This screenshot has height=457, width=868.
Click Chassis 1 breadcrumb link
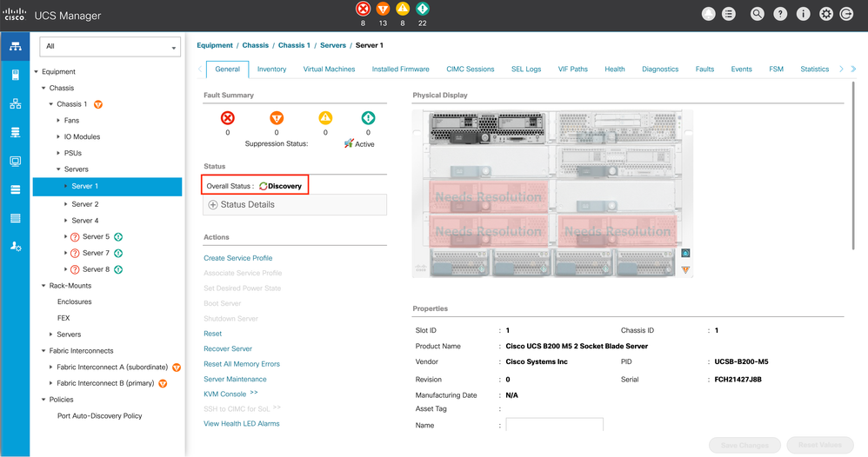tap(294, 45)
